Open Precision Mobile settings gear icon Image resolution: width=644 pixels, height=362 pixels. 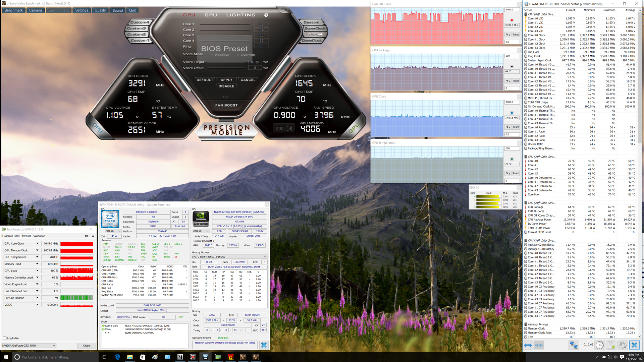click(266, 15)
